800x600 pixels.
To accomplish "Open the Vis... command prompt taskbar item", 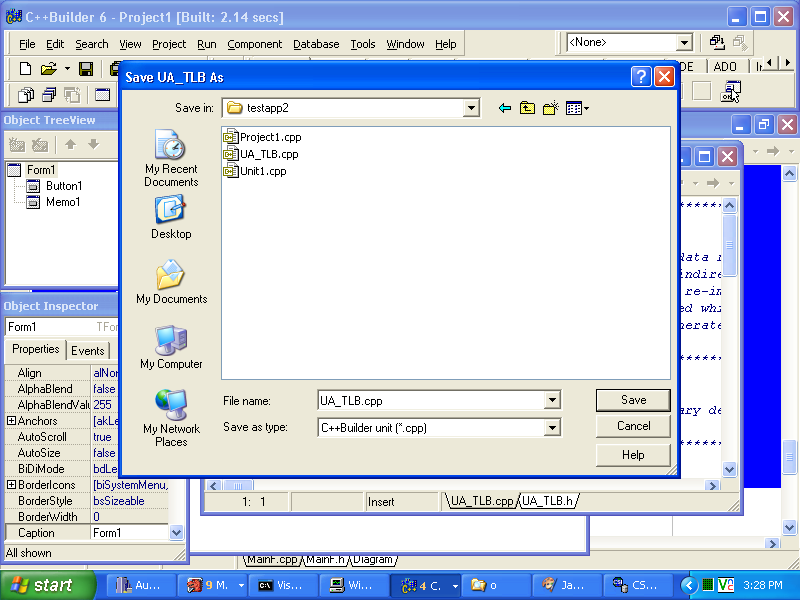I will 285,586.
